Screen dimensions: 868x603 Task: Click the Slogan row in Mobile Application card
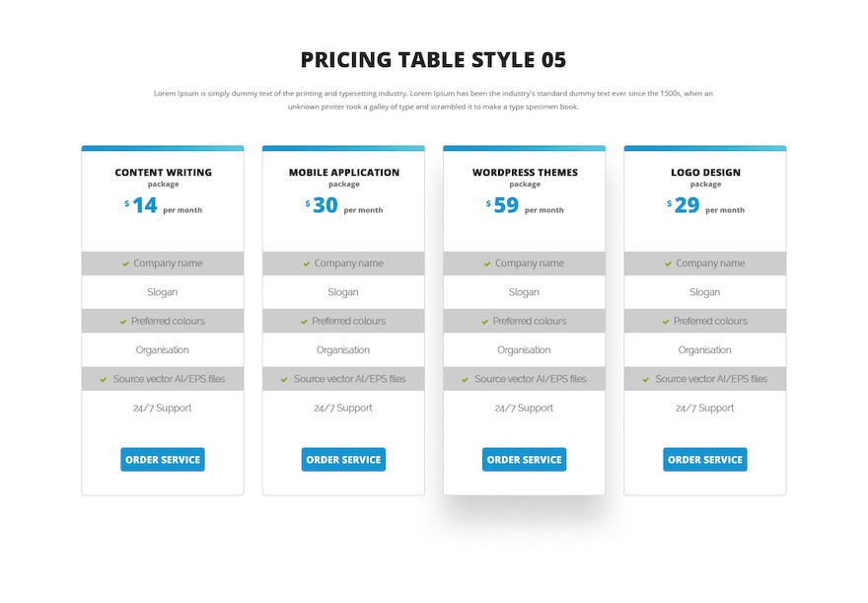[x=343, y=292]
